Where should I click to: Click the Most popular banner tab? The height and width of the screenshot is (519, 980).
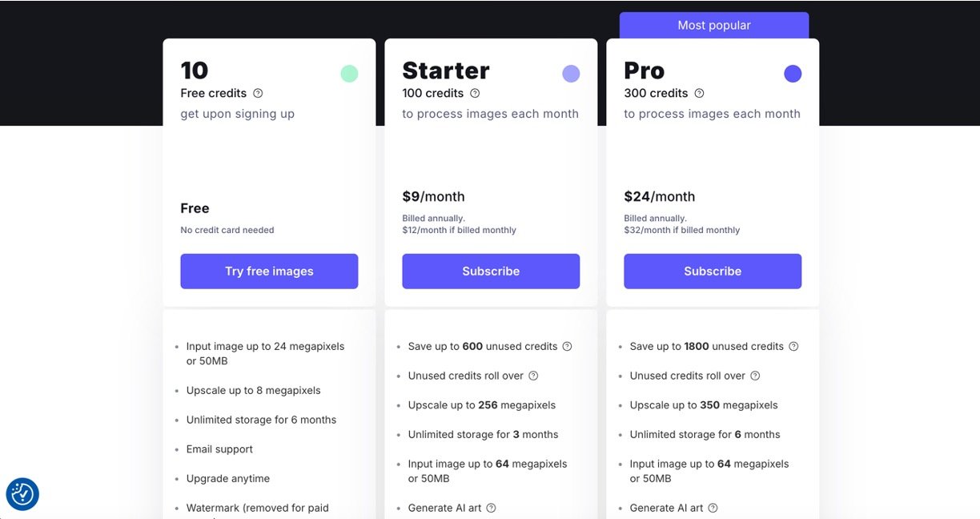coord(714,26)
